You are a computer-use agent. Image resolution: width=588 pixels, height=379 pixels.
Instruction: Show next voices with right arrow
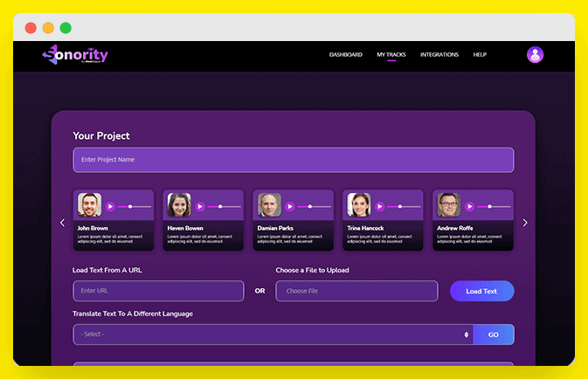pos(525,223)
